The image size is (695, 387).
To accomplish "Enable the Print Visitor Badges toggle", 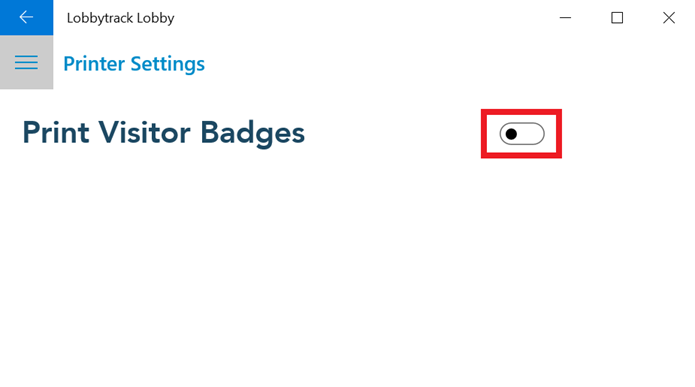I will [522, 134].
